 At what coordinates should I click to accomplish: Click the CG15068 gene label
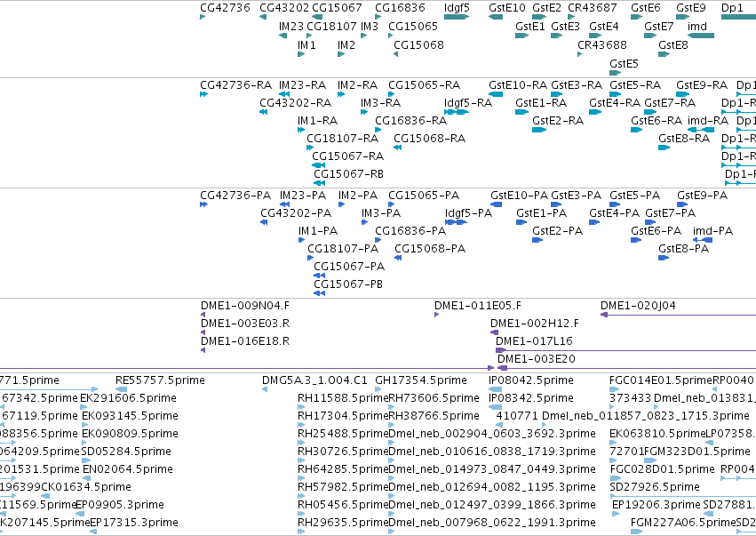point(418,44)
